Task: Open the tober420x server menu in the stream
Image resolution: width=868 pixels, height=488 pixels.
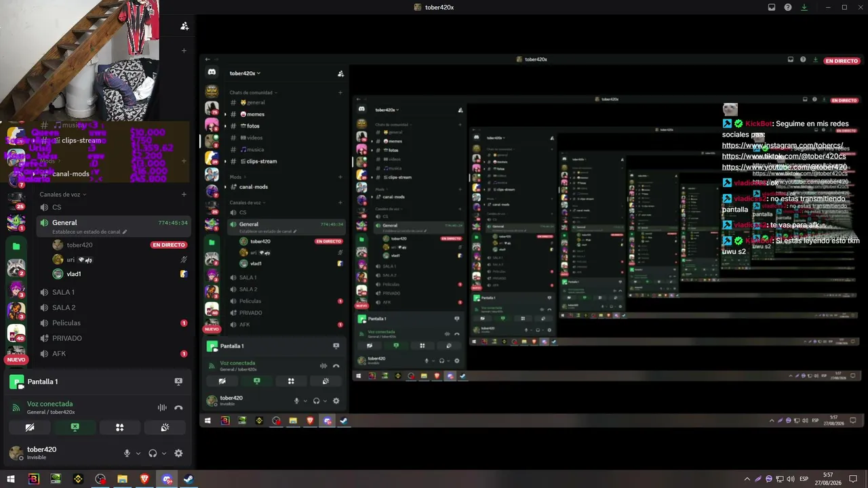Action: coord(245,73)
